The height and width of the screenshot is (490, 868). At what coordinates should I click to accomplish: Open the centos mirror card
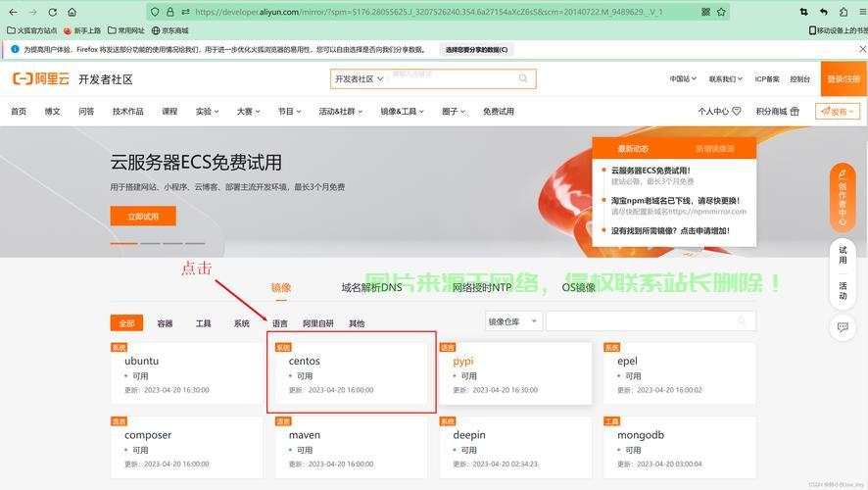[x=351, y=372]
